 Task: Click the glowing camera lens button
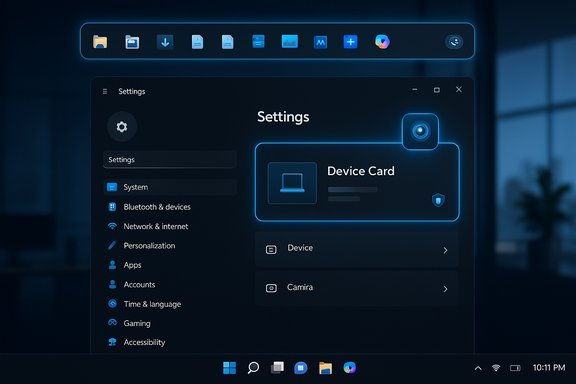[x=420, y=131]
